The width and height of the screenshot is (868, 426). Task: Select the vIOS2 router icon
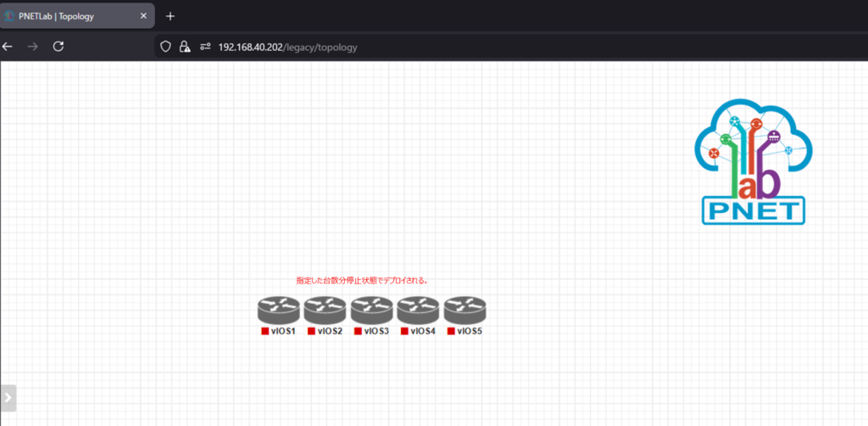tap(325, 310)
